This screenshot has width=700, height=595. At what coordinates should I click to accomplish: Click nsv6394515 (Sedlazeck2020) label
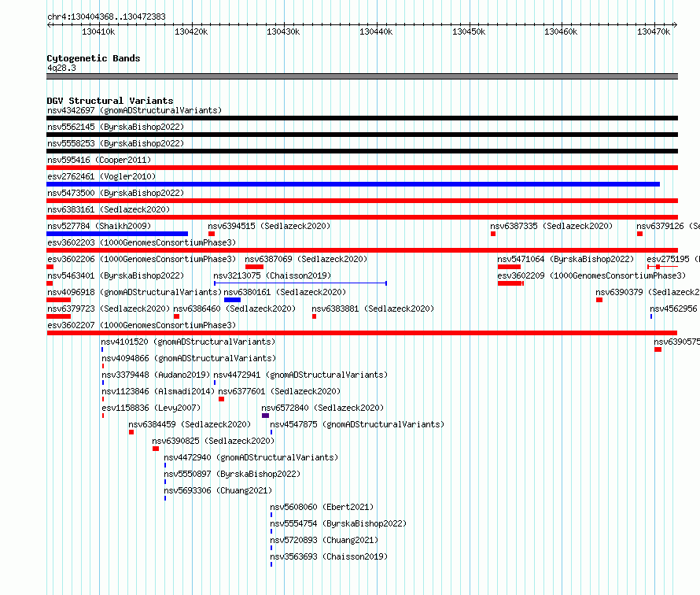click(x=269, y=226)
